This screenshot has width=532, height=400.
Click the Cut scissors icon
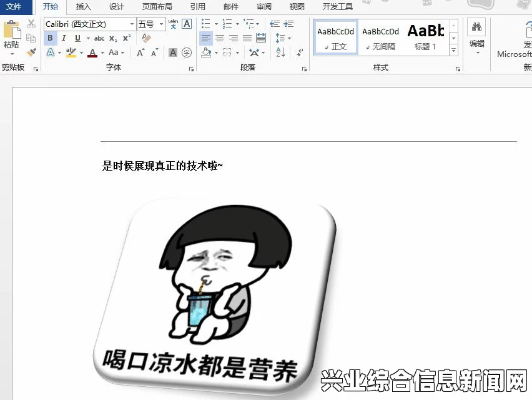coord(31,24)
